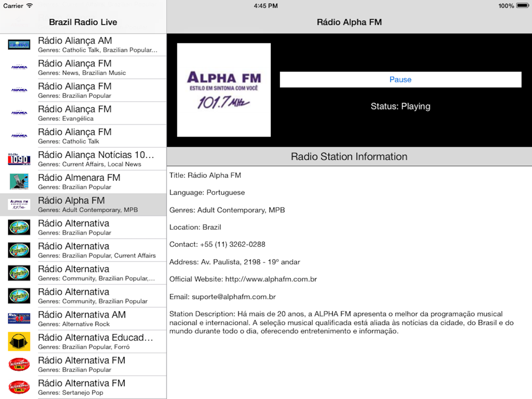
Task: Tap the Rádio Alternativa AM station logo
Action: pos(19,319)
